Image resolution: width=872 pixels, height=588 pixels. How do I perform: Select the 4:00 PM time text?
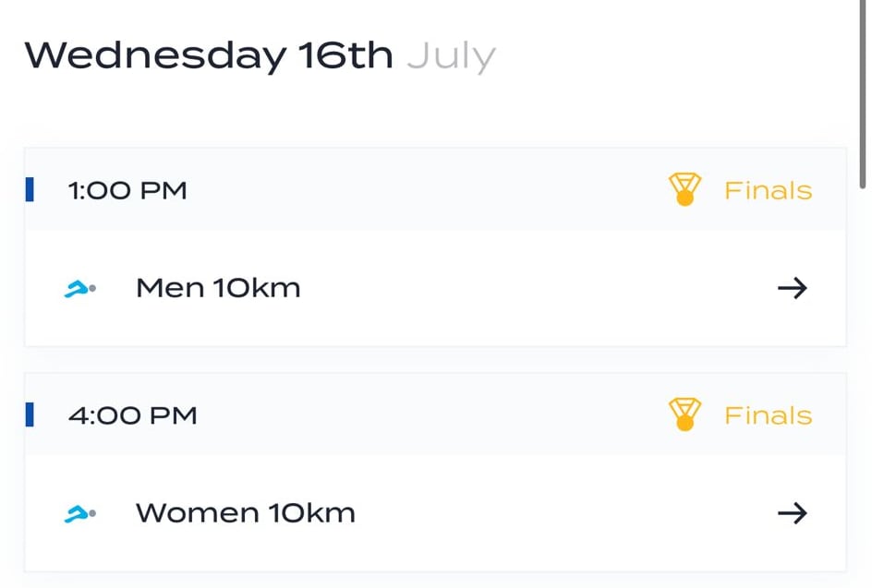coord(132,415)
